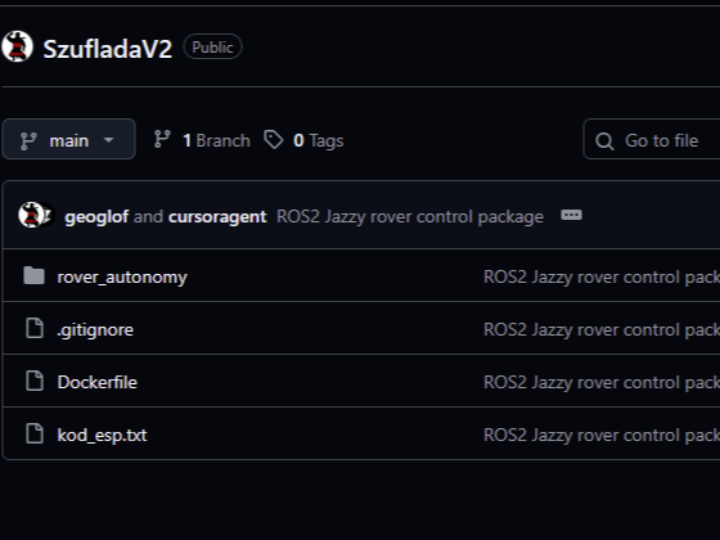Open the rover_autonomy folder icon
This screenshot has height=540, width=720.
point(34,276)
